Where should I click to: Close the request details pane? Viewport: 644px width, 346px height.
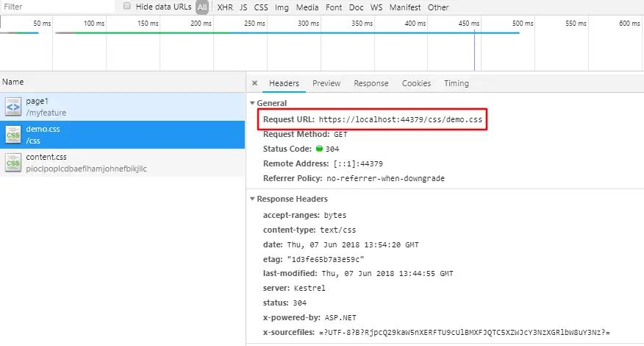(x=254, y=83)
